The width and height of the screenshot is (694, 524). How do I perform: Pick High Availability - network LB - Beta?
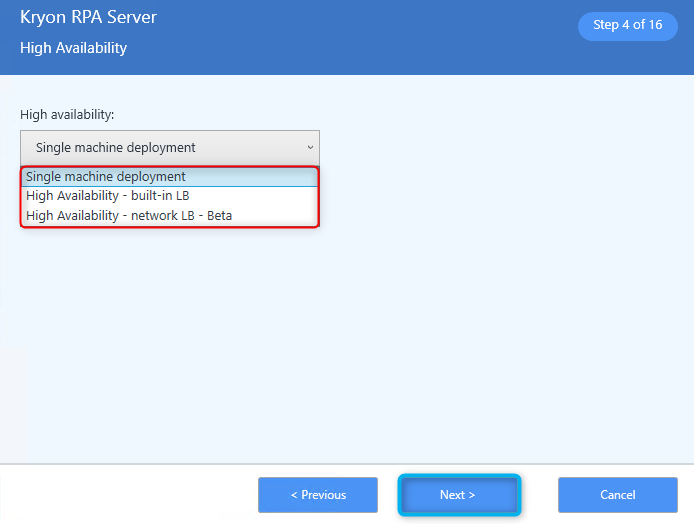click(x=170, y=216)
